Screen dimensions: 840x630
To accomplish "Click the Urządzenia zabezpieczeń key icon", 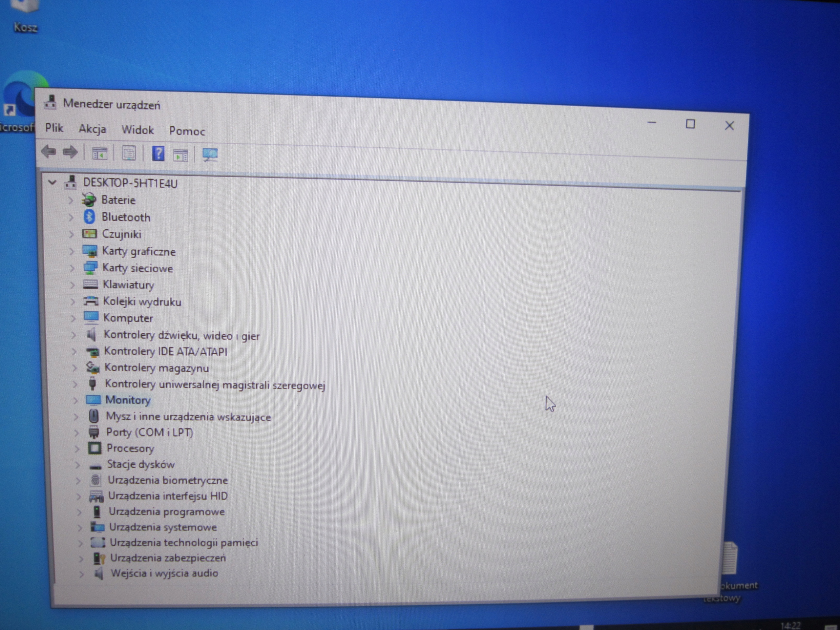I will pyautogui.click(x=99, y=558).
